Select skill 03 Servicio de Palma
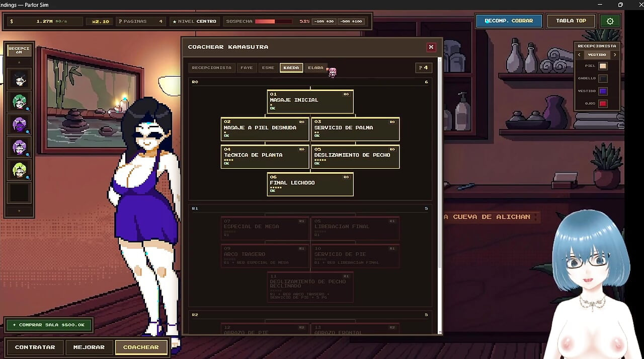This screenshot has height=359, width=644. 355,129
